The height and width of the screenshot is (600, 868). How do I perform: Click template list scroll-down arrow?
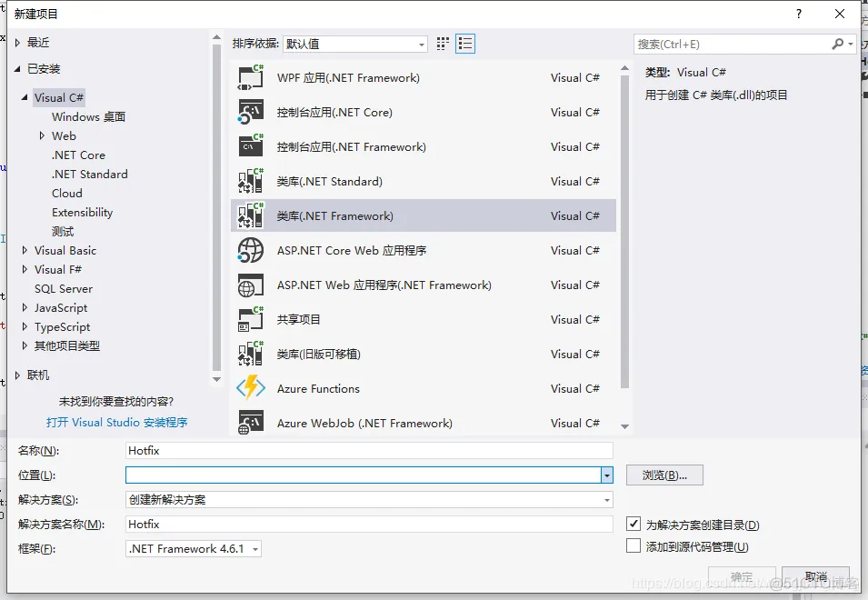(625, 426)
